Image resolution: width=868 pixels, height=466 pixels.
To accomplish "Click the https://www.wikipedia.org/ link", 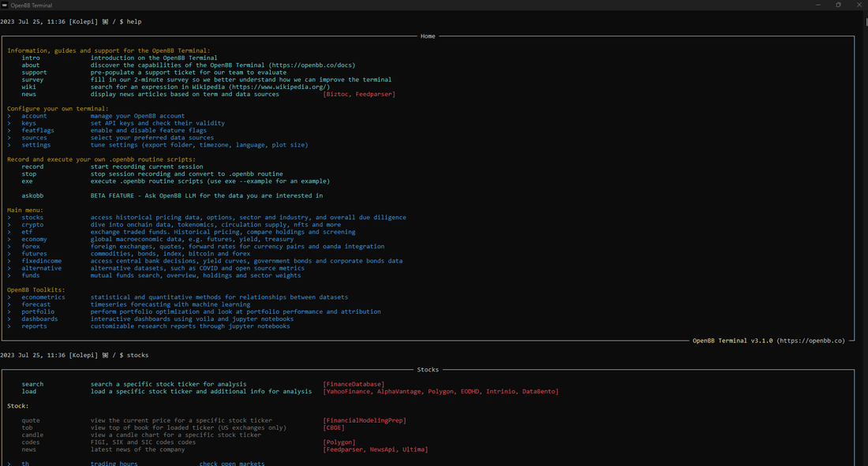I will (x=279, y=86).
